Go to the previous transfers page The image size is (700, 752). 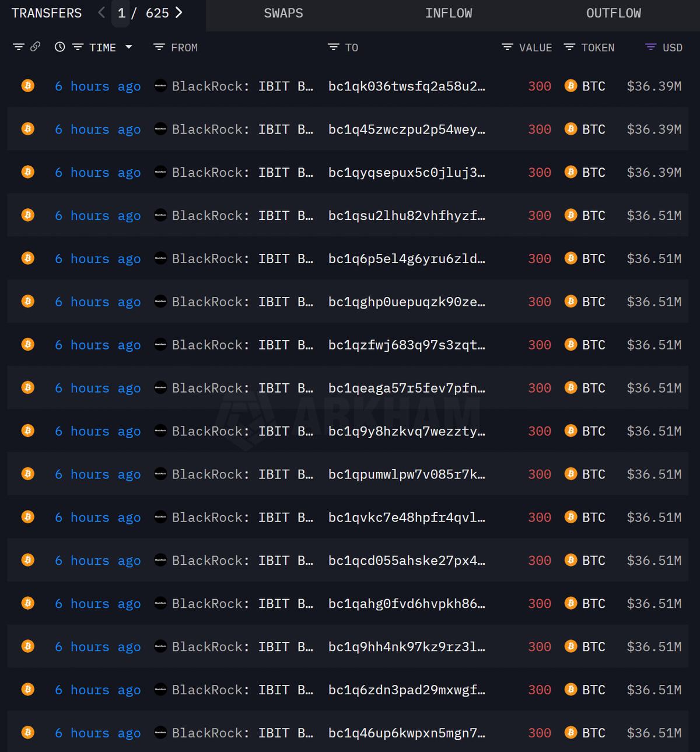point(101,13)
